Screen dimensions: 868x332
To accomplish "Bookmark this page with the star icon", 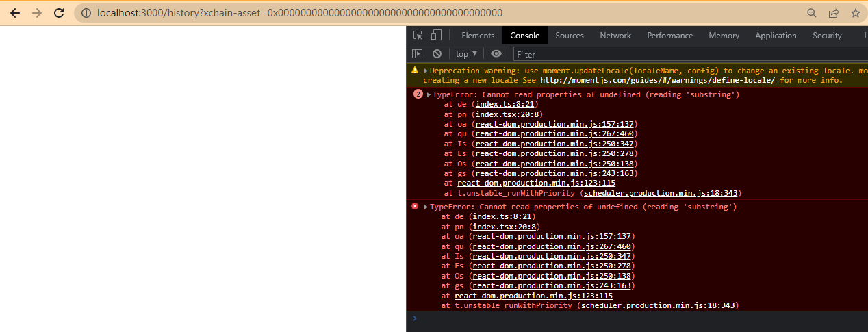I will [855, 13].
